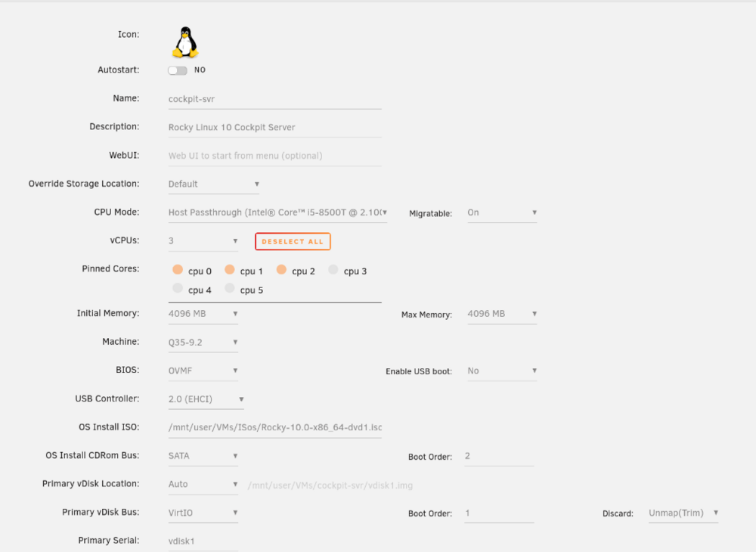Click the WebUI input field
The height and width of the screenshot is (552, 756).
(275, 157)
